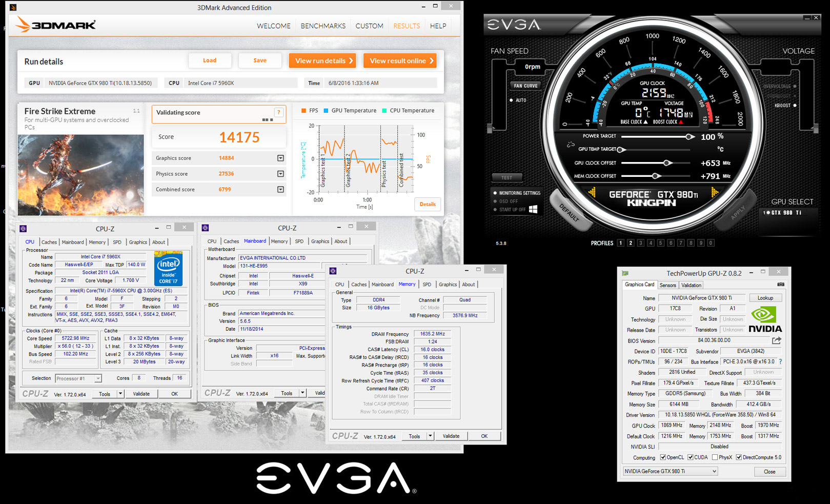
Task: Toggle the DirectCompute 5.0 checkbox
Action: (739, 457)
